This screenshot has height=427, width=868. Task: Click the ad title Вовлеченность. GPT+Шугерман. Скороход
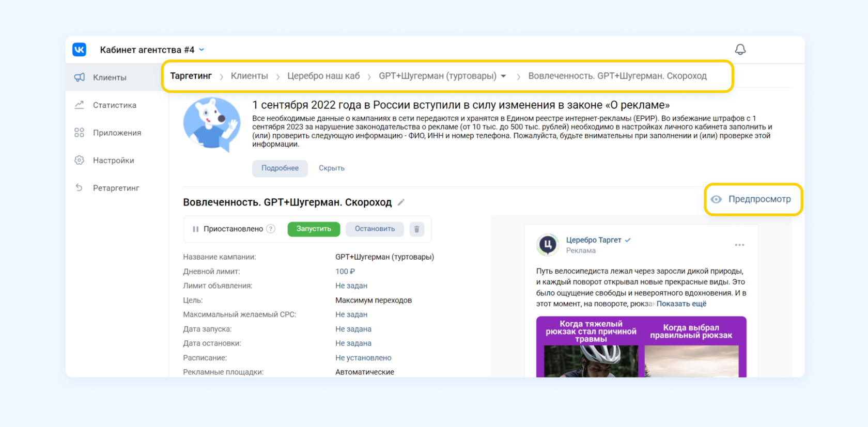tap(288, 202)
